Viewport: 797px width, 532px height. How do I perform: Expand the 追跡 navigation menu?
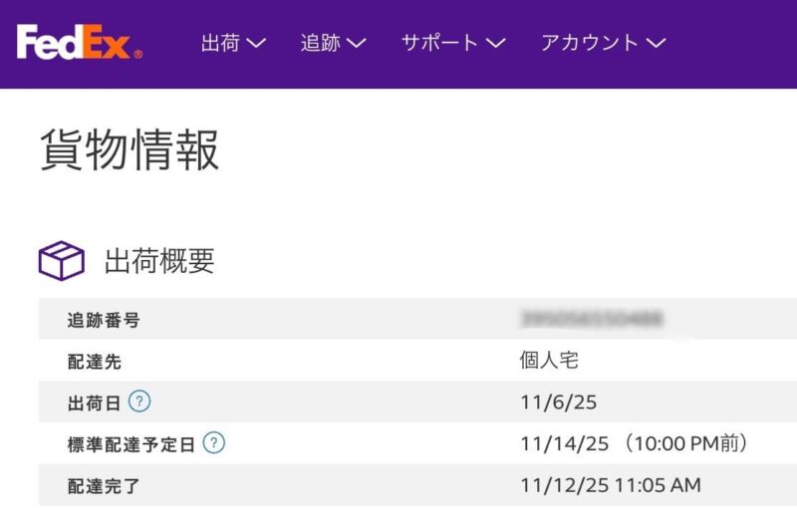(x=332, y=43)
